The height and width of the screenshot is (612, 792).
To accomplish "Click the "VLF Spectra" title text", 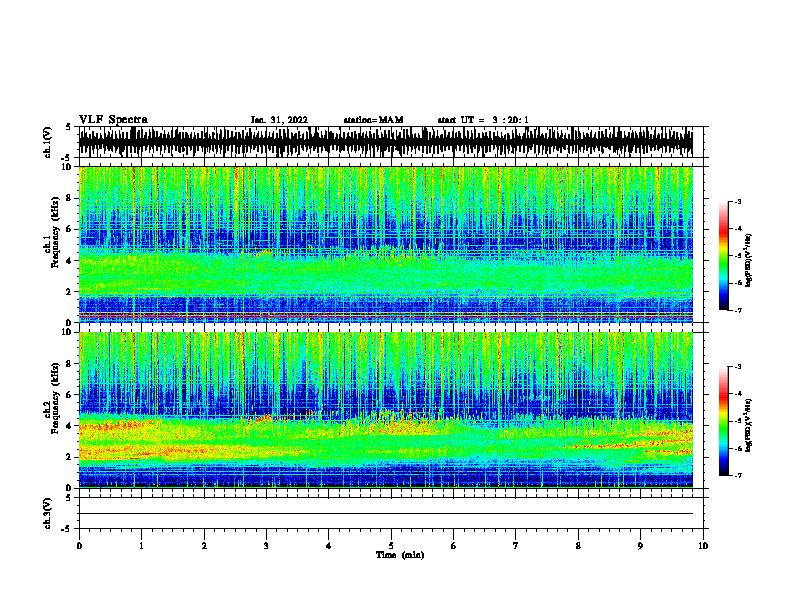I will 113,119.
